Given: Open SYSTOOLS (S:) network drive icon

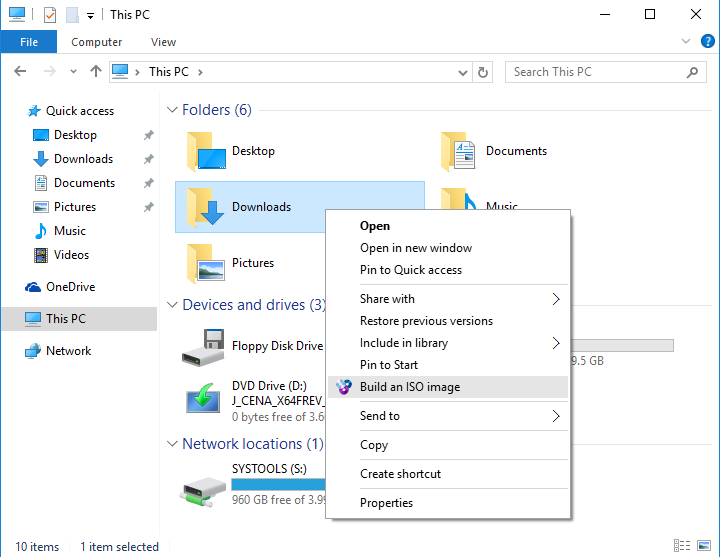Looking at the screenshot, I should click(204, 485).
